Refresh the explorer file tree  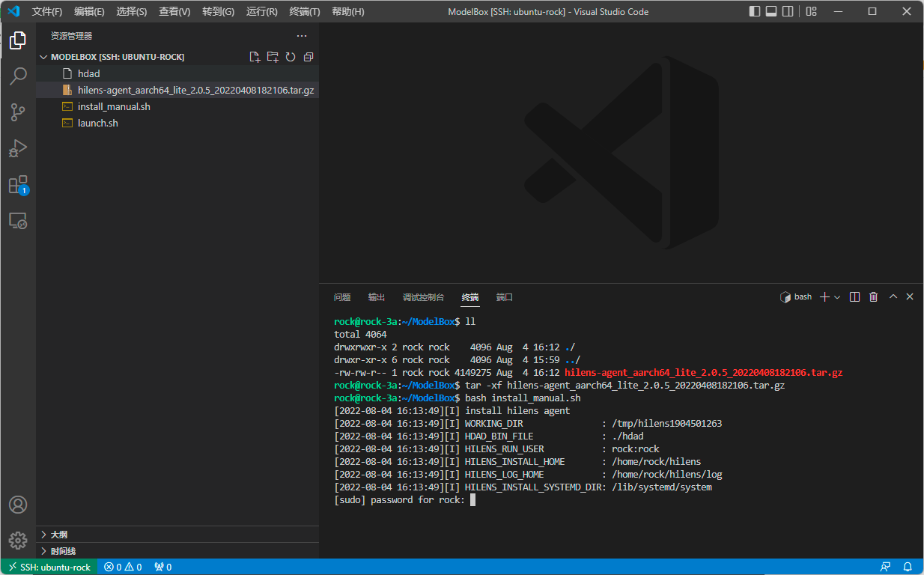pos(291,57)
